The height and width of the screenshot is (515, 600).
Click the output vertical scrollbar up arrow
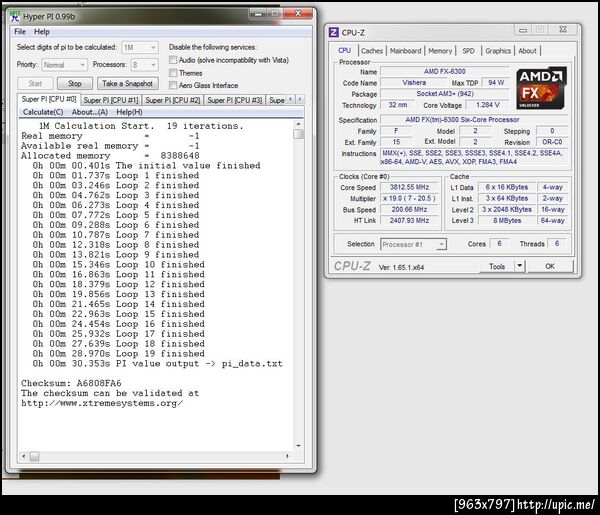pyautogui.click(x=298, y=124)
